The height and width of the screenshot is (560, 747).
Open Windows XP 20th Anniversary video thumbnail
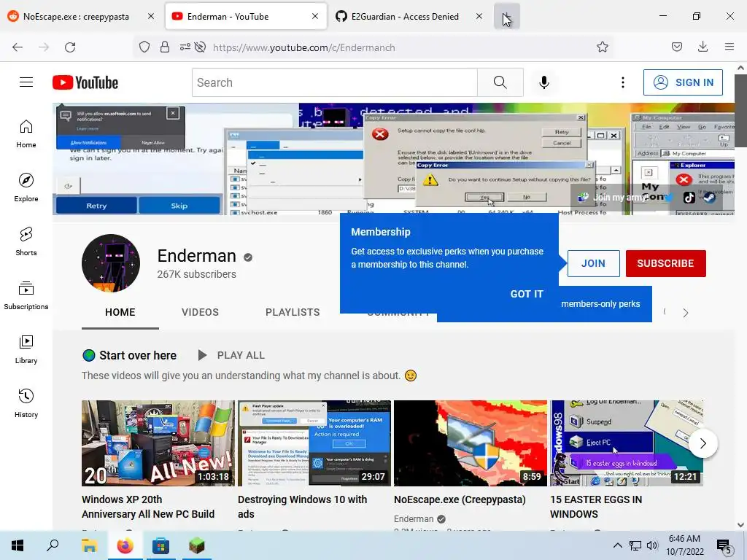pyautogui.click(x=158, y=443)
